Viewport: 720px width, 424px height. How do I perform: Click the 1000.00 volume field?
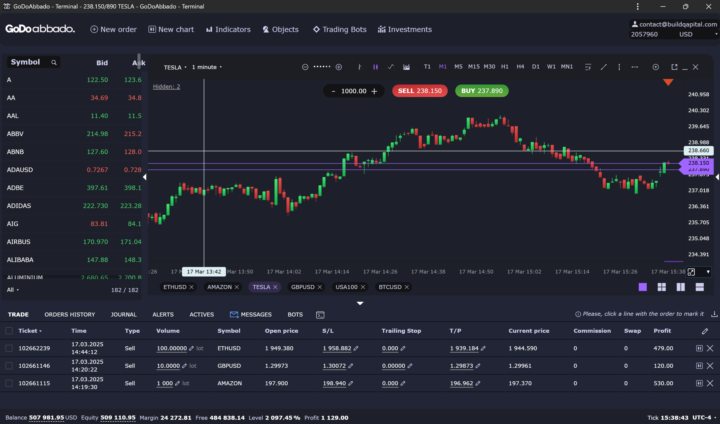click(354, 91)
